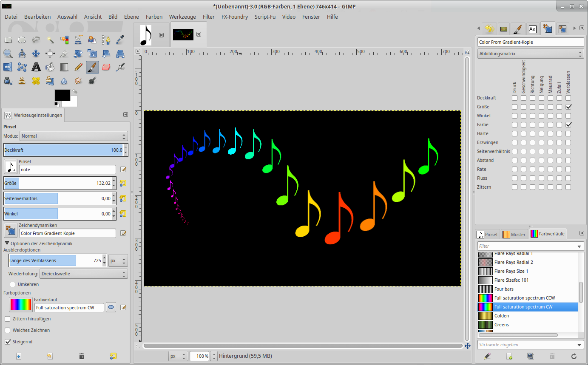Open the Wiederholung Dreieckswelle dropdown
This screenshot has height=365, width=588.
click(x=83, y=274)
